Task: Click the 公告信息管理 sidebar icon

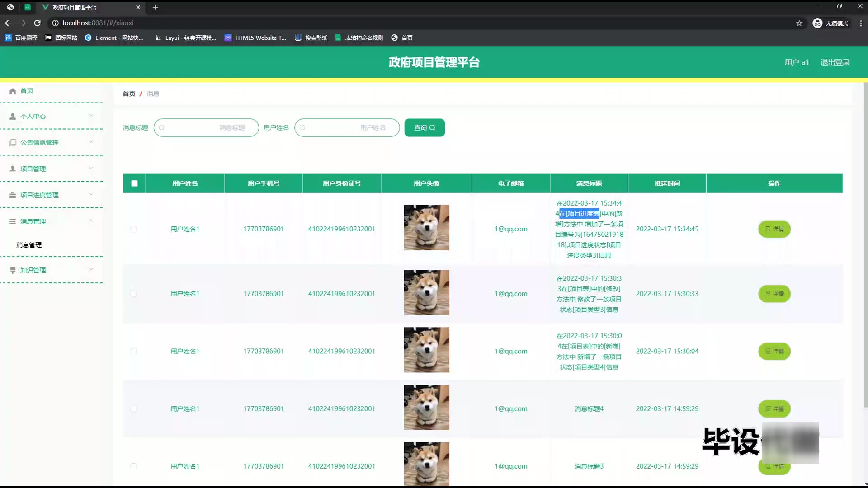Action: [13, 143]
